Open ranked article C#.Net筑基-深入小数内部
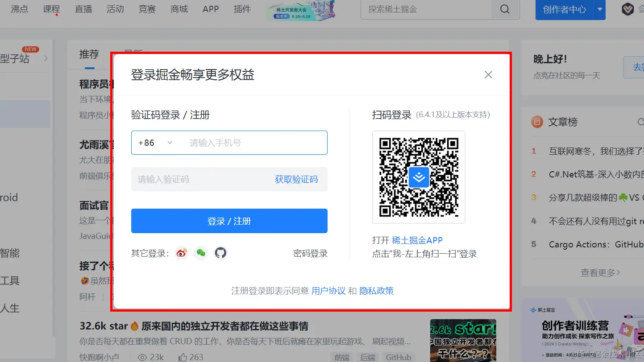The height and width of the screenshot is (362, 644). point(596,174)
